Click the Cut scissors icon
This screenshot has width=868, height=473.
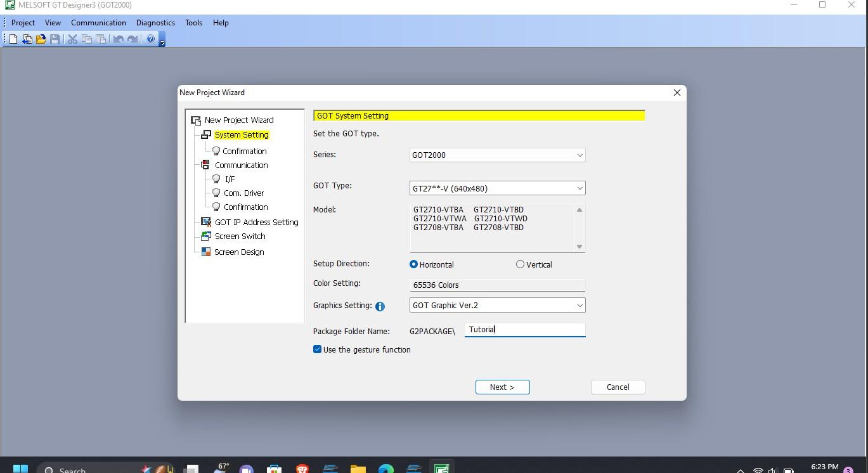point(72,39)
